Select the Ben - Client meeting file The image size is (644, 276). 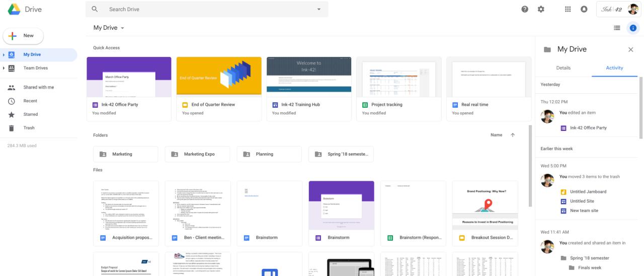[198, 213]
